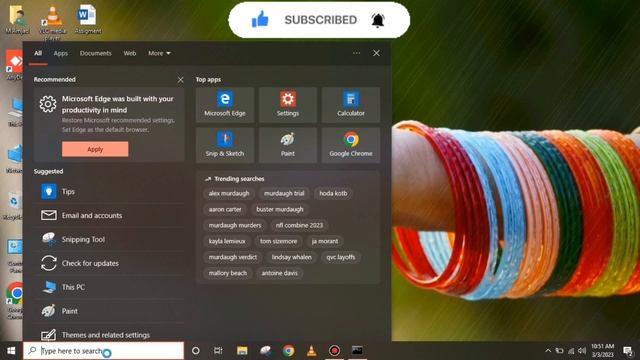This screenshot has height=360, width=640.
Task: Open the Word document desktop icon
Action: [87, 19]
